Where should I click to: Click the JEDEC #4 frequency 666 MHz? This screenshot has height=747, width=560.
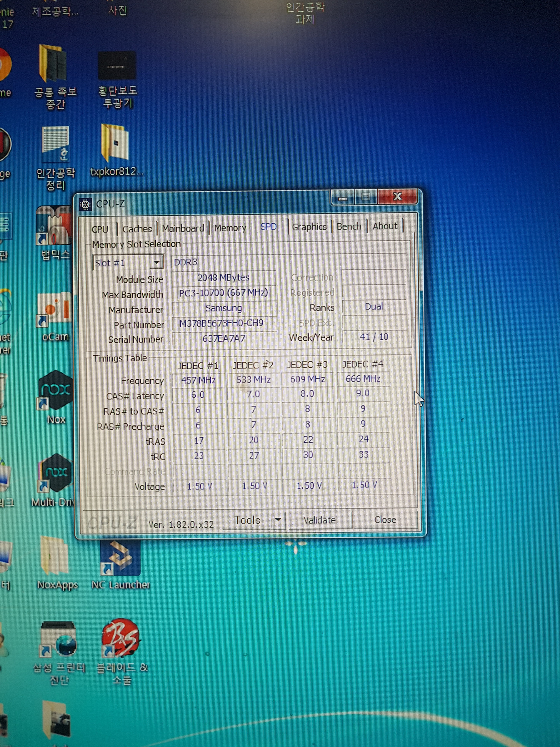(363, 379)
